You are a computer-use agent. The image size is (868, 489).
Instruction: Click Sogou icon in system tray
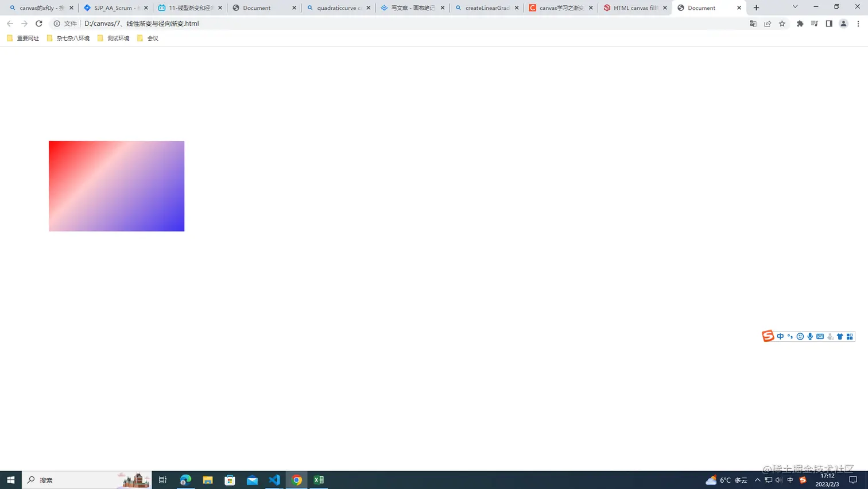[x=803, y=480]
